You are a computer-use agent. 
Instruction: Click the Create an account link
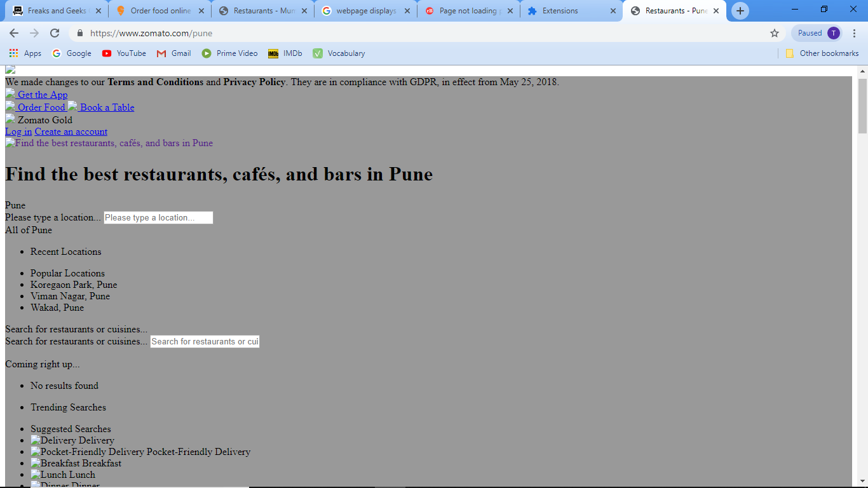coord(71,132)
